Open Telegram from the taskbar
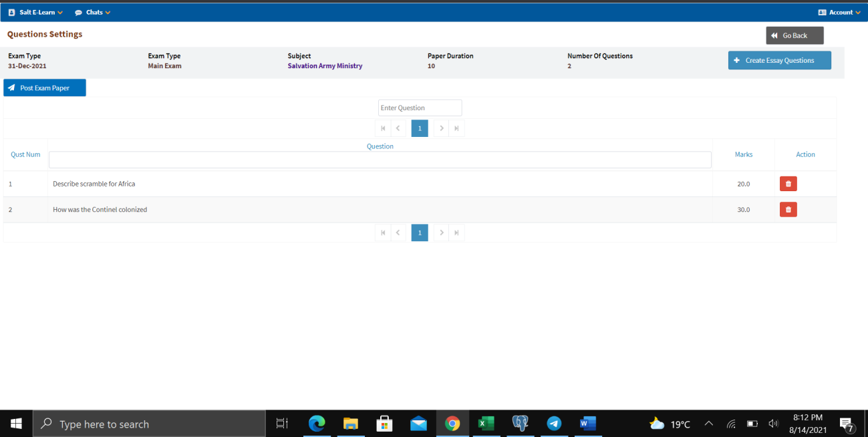The width and height of the screenshot is (868, 437). click(x=554, y=424)
